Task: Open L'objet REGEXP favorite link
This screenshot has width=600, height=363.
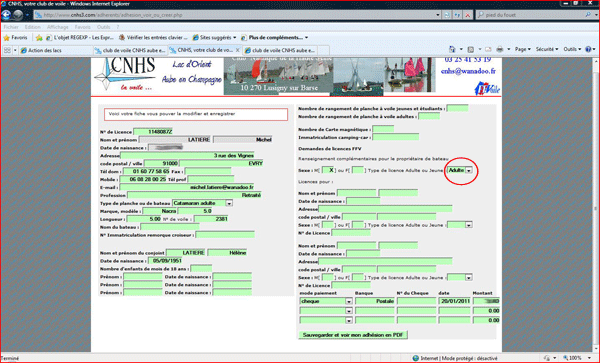Action: click(x=80, y=37)
